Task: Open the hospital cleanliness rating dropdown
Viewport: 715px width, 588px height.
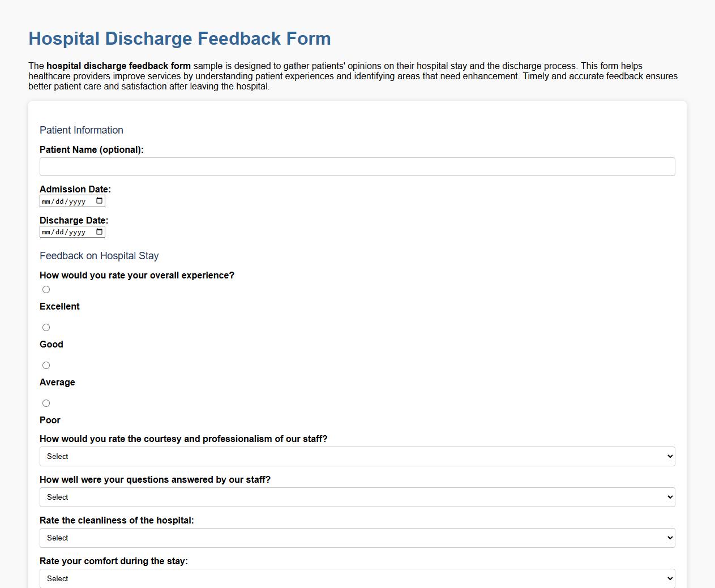Action: coord(357,538)
